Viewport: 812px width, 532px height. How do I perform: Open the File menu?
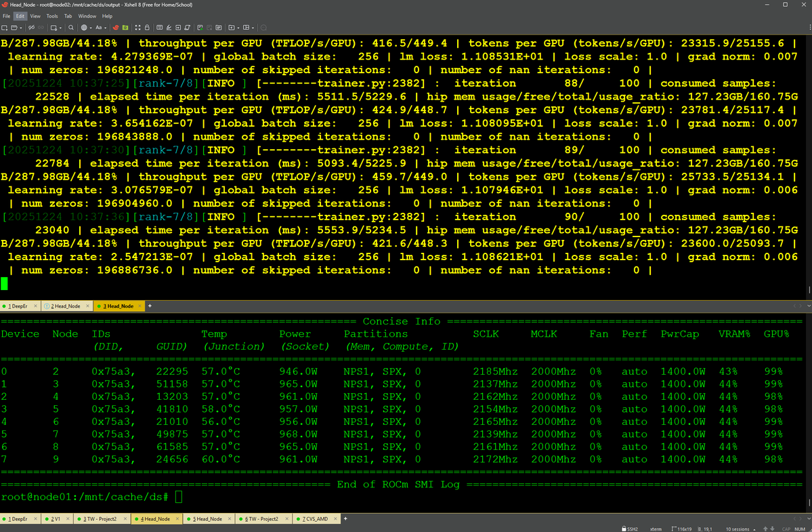pyautogui.click(x=6, y=16)
